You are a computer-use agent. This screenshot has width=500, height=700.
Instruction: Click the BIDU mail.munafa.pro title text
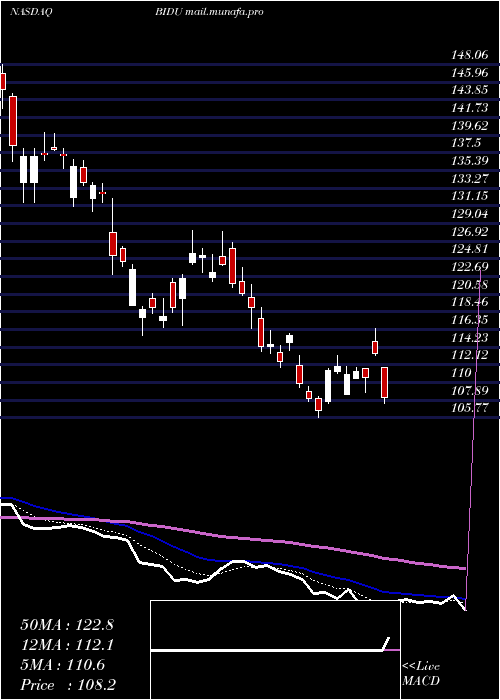209,12
